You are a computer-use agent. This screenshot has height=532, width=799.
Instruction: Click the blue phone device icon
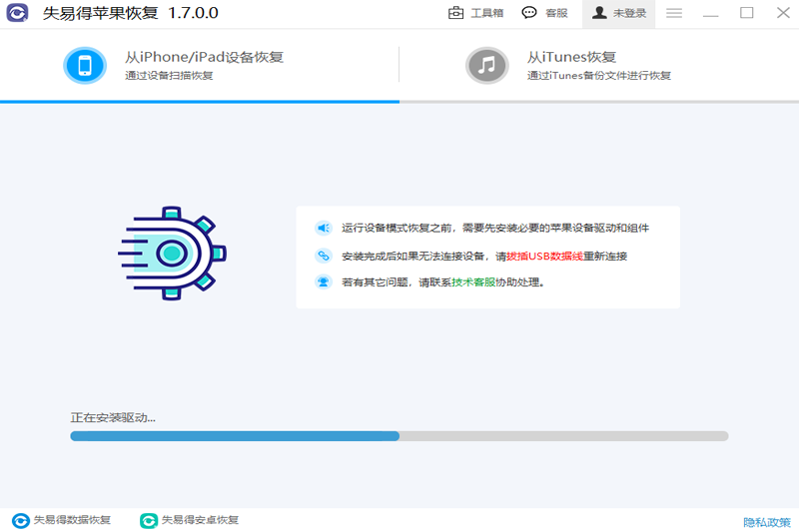tap(85, 66)
